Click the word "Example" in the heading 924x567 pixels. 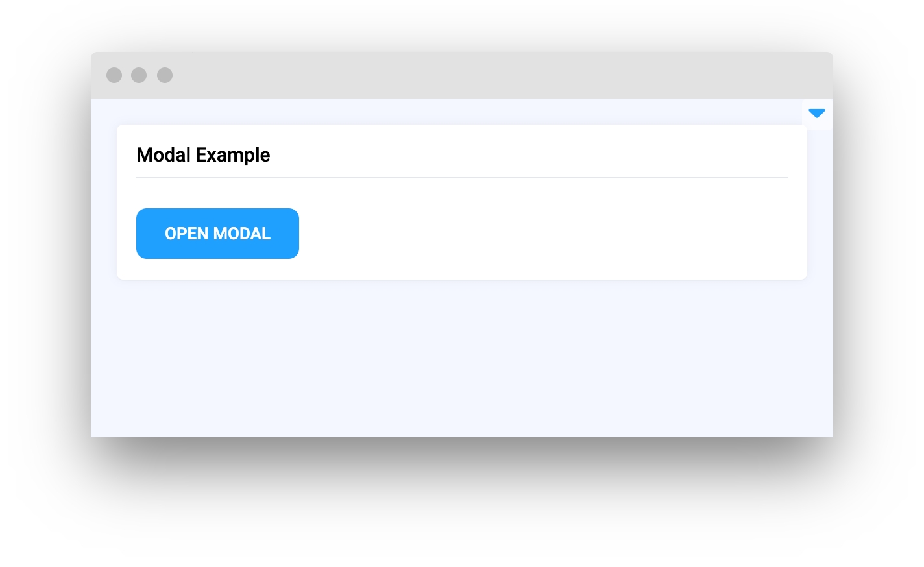233,155
